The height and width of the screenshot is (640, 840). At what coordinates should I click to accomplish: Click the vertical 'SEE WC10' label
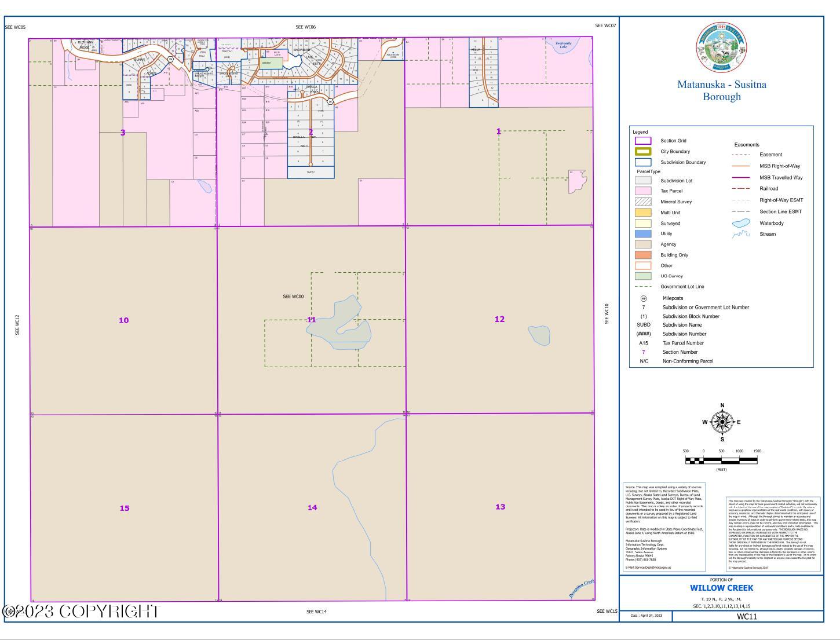coord(607,313)
